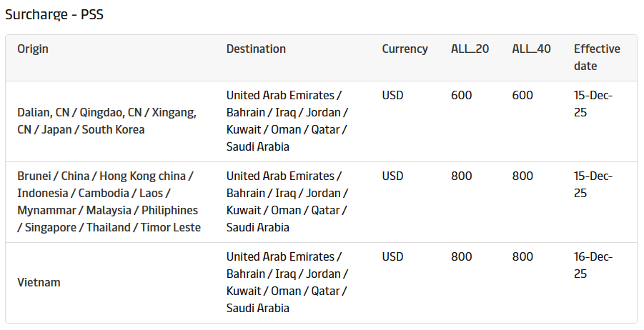
Task: Click the ALL_20 column header
Action: click(x=470, y=49)
